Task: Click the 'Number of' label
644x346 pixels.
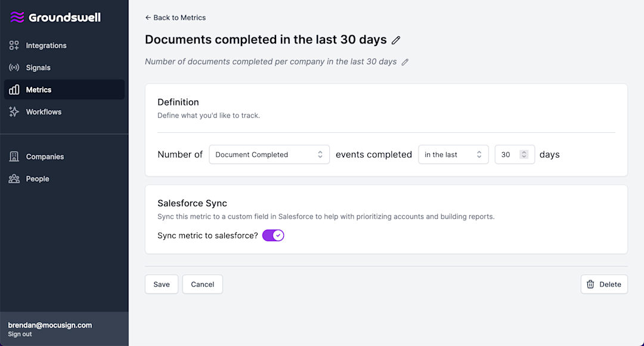Action: point(180,155)
